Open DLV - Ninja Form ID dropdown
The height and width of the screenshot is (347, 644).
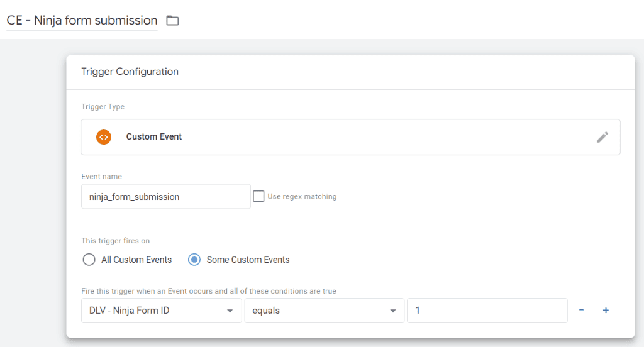click(x=162, y=311)
